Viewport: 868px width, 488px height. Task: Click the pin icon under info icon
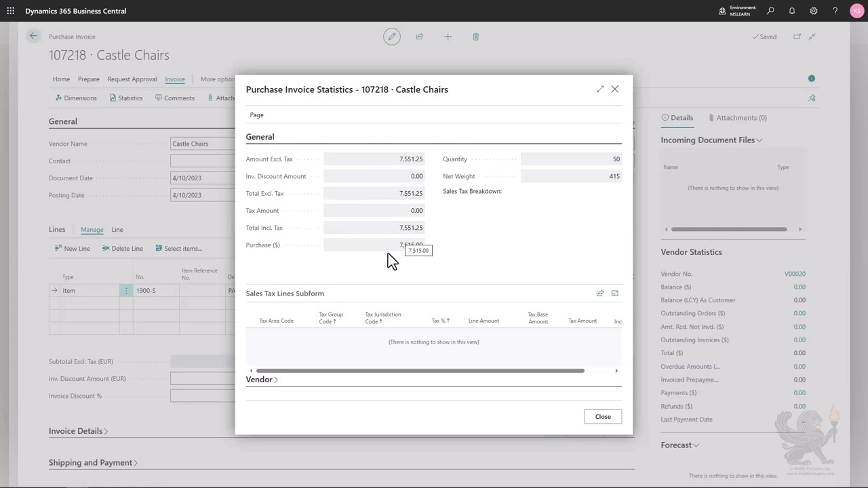812,98
